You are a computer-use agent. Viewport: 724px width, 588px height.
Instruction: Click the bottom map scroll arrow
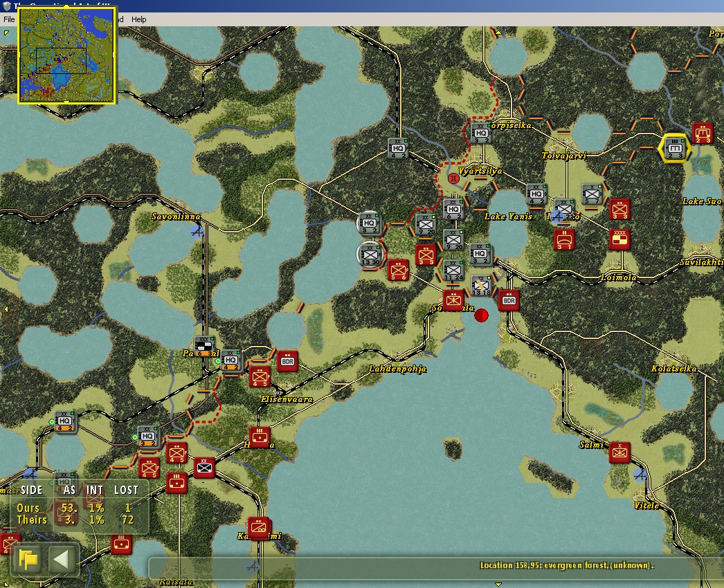[498, 585]
